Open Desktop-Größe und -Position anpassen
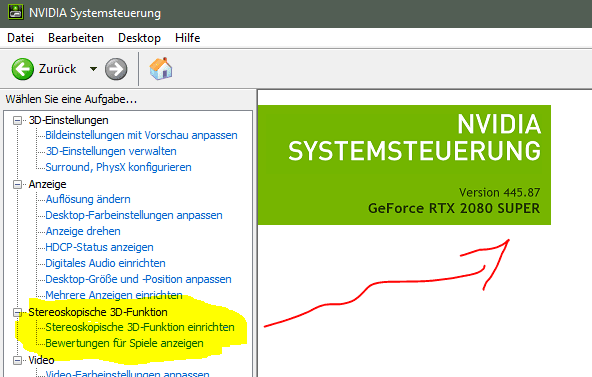This screenshot has height=377, width=592. coord(138,279)
